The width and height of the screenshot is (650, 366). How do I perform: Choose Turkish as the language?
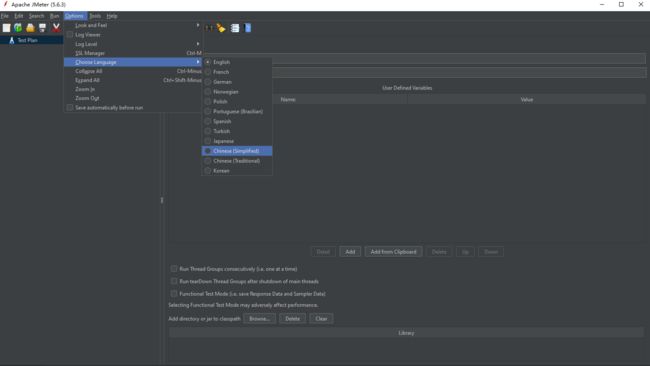click(x=237, y=131)
